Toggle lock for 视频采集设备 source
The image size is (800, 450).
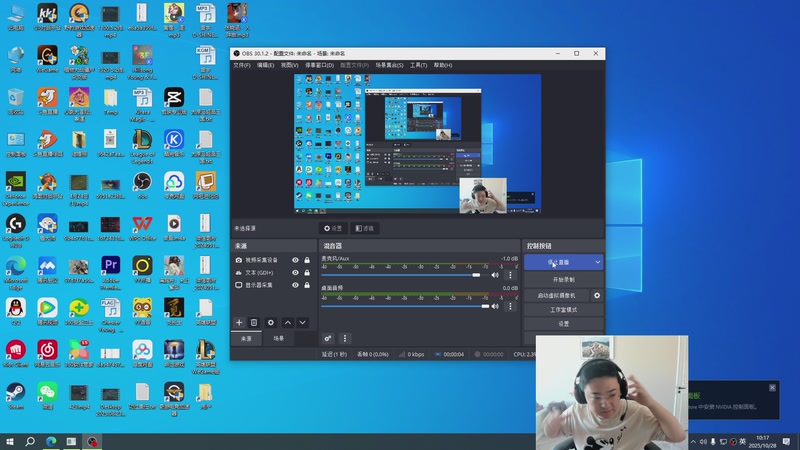point(307,260)
